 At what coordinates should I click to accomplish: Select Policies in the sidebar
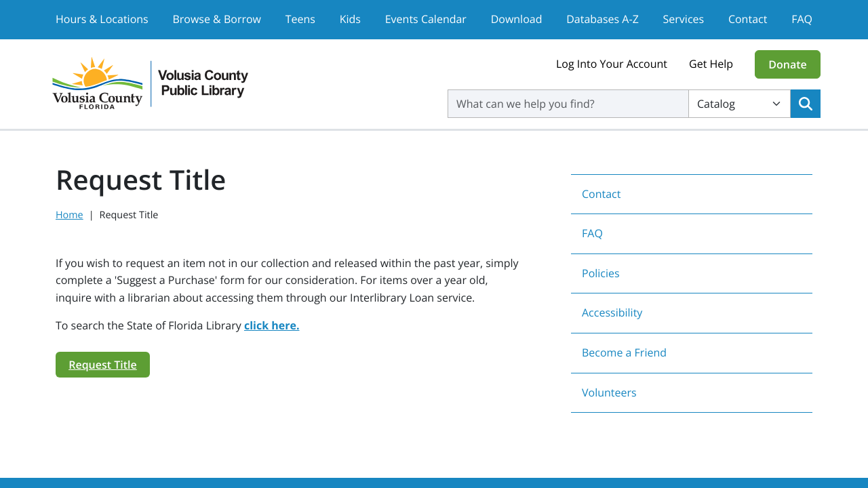(x=600, y=273)
